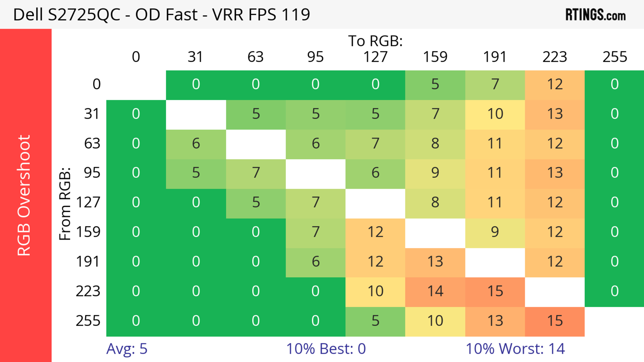This screenshot has height=362, width=644.
Task: Click the RTINGS.com logo
Action: (595, 14)
